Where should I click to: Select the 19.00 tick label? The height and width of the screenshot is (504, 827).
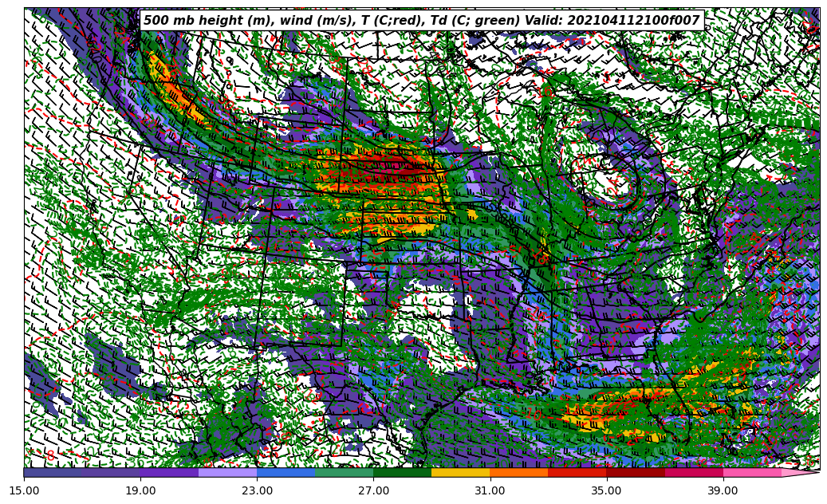click(x=141, y=490)
